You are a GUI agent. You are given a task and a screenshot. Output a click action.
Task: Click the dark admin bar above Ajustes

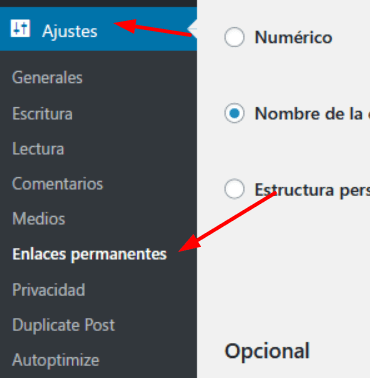click(98, 3)
